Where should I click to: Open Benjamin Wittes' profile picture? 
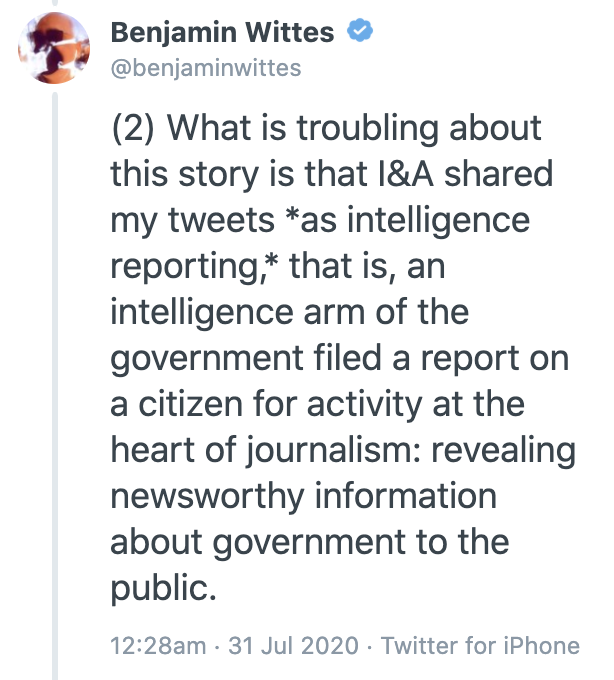[x=54, y=48]
